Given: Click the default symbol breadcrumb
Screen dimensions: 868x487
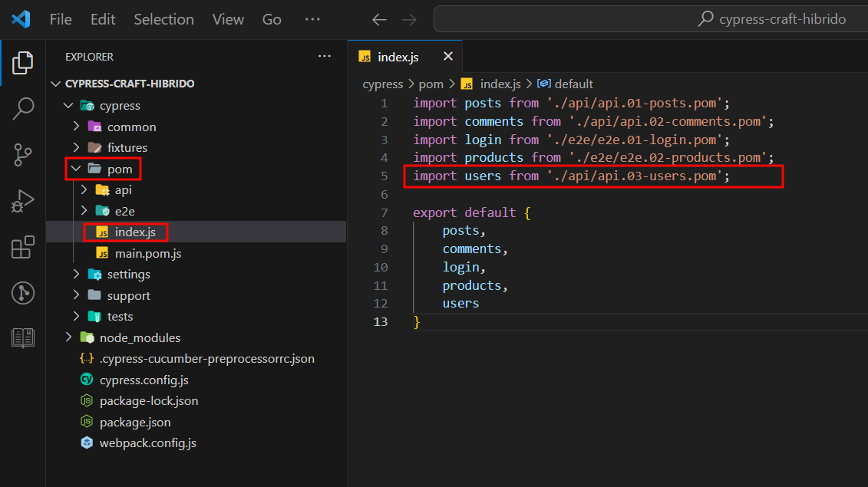Looking at the screenshot, I should tap(573, 84).
